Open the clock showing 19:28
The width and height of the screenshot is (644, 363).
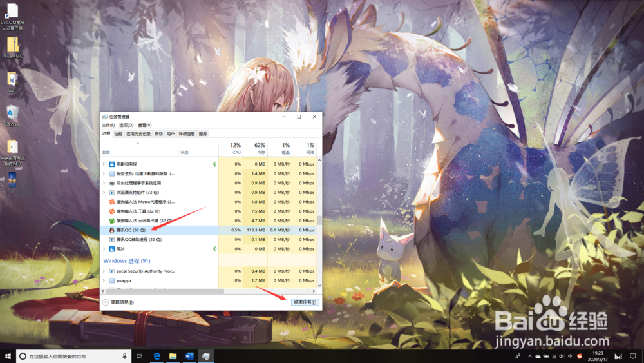[598, 357]
